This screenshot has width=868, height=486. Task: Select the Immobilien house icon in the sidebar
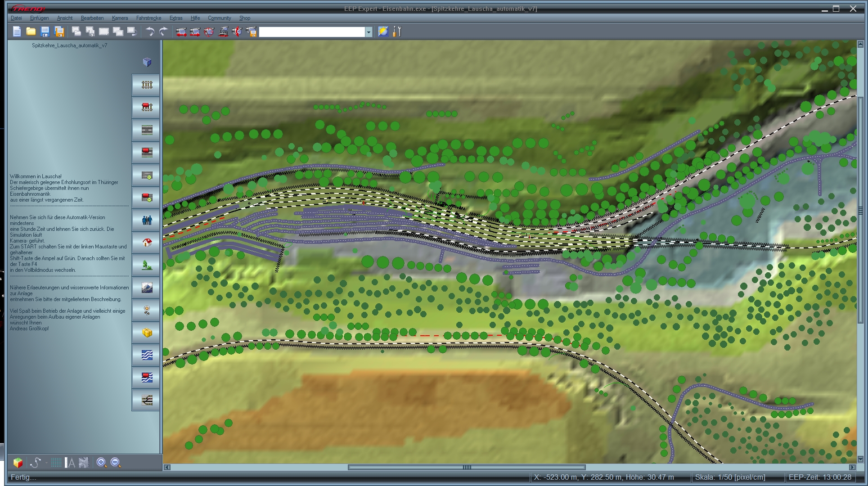[146, 243]
